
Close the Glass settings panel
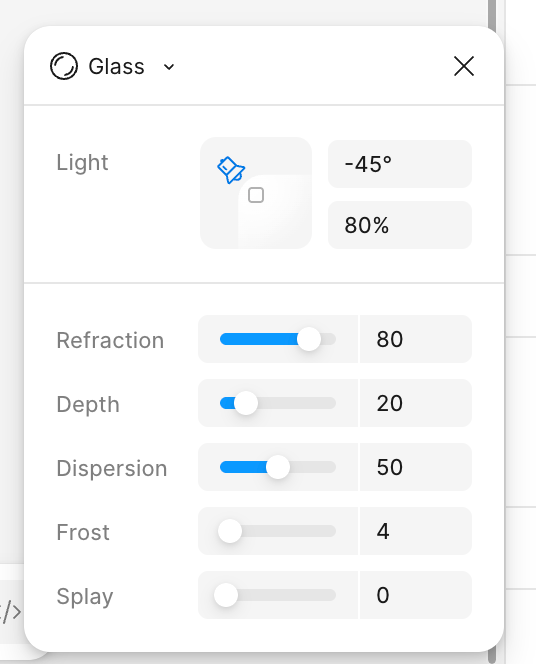point(464,66)
